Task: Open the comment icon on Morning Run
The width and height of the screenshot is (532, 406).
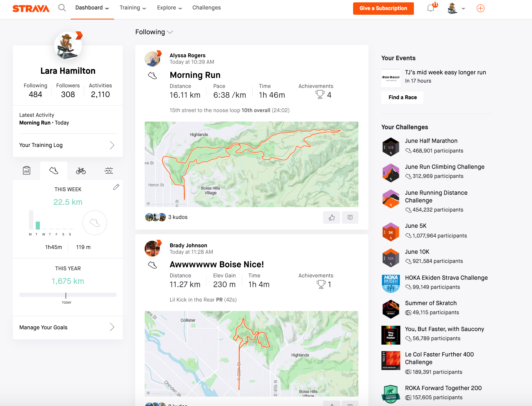Action: [x=350, y=217]
